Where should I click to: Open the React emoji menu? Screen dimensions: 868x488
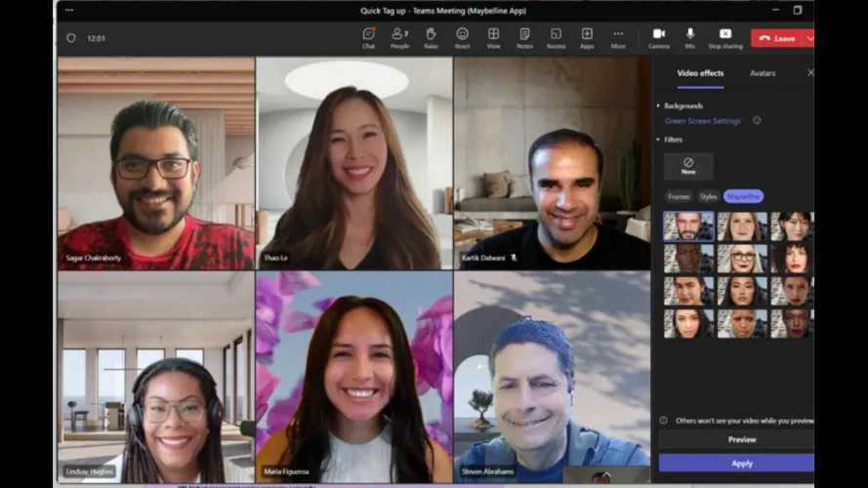tap(462, 38)
